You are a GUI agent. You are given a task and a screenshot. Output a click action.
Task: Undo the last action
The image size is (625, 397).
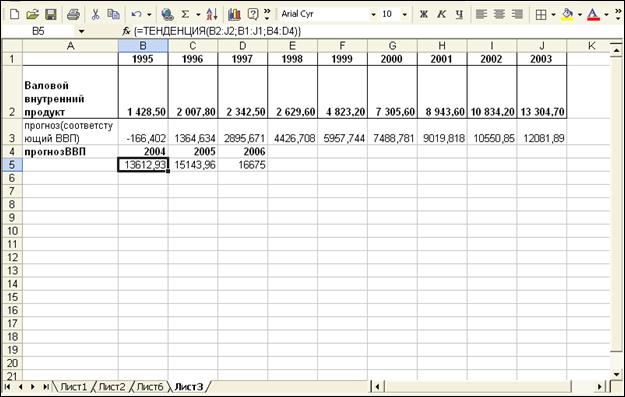coord(136,15)
